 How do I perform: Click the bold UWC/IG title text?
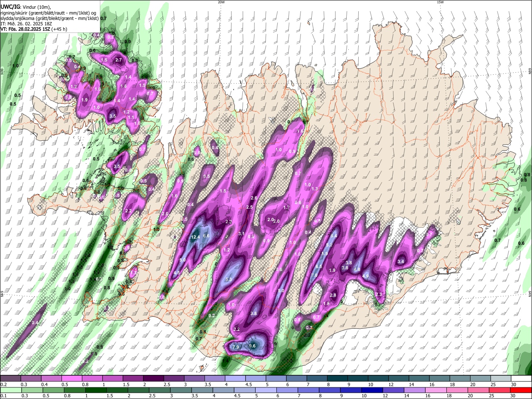pos(10,7)
